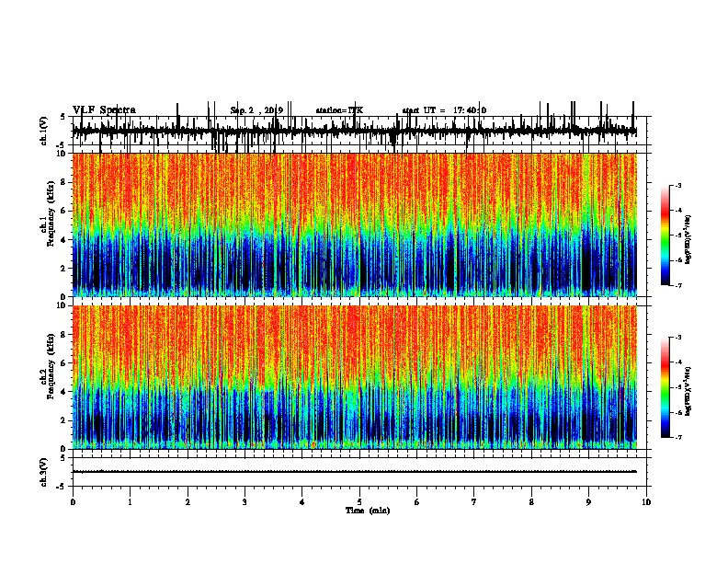The height and width of the screenshot is (563, 728).
Task: Click the "-4" label on ch.1 color bar
Action: [678, 211]
